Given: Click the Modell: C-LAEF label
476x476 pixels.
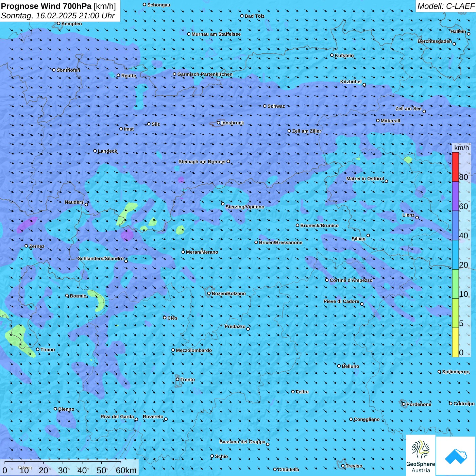Looking at the screenshot, I should coord(446,6).
